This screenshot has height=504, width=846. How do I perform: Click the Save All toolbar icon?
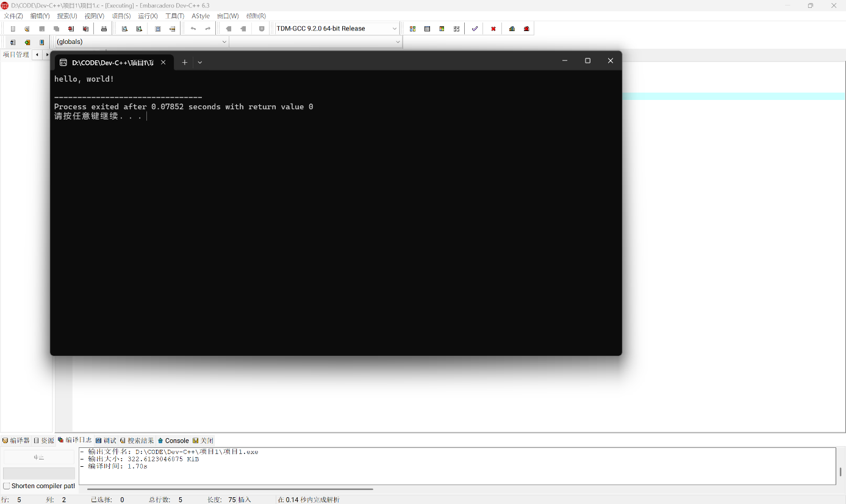point(56,29)
